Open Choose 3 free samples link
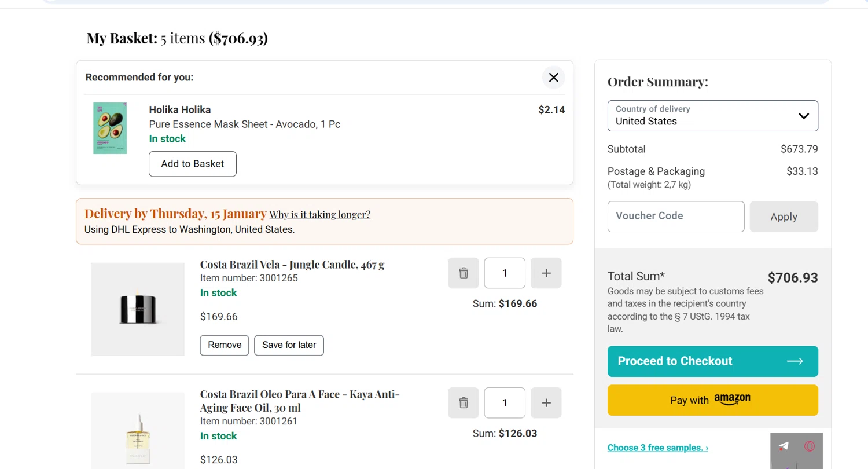Image resolution: width=868 pixels, height=469 pixels. 658,448
